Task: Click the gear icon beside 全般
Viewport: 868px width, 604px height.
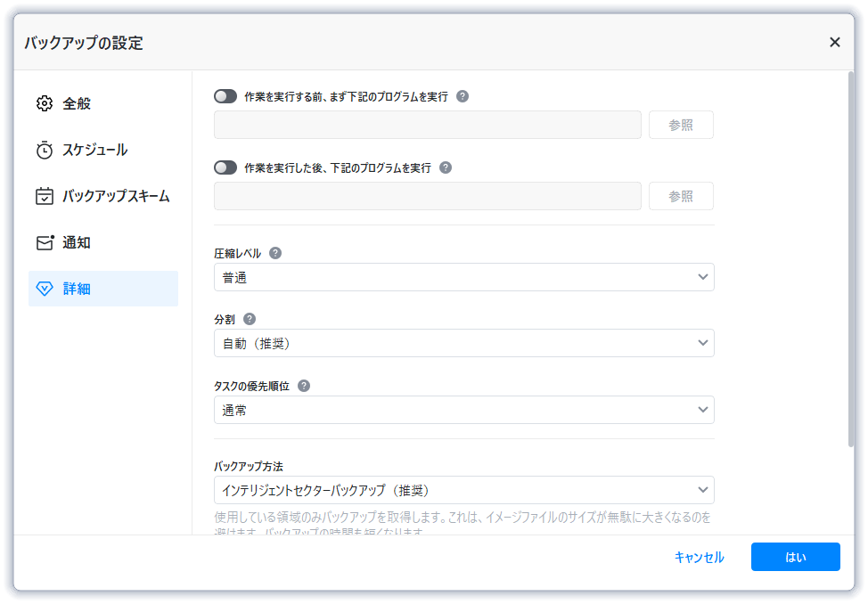Action: (x=45, y=103)
